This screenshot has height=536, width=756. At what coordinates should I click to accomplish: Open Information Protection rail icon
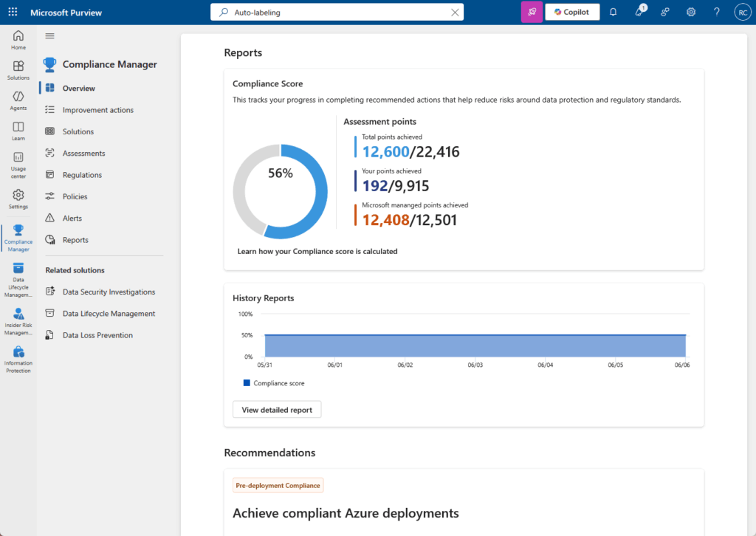click(x=18, y=359)
